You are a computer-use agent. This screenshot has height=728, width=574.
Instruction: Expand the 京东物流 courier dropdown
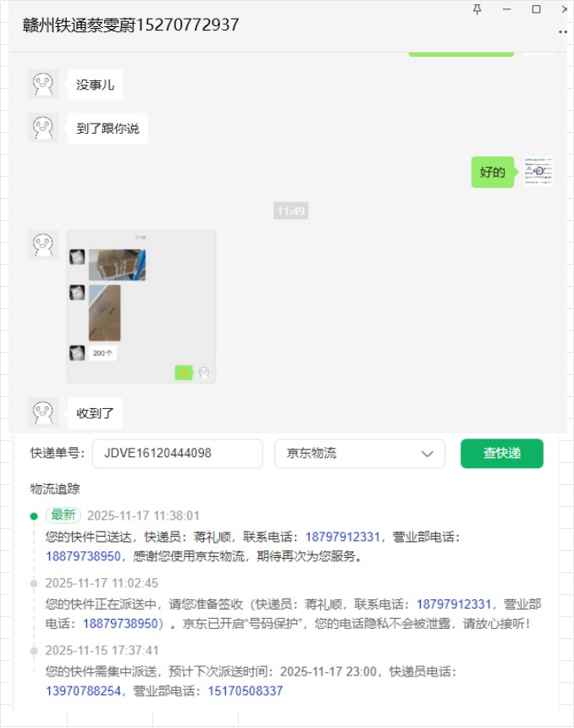(360, 454)
